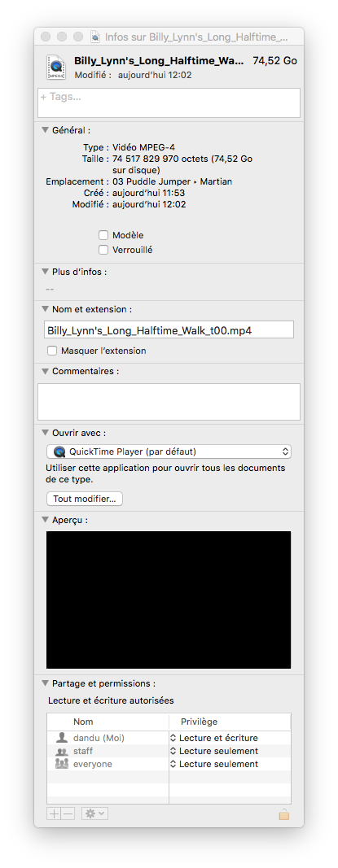This screenshot has height=868, width=338.
Task: Check Masquer l'extension option
Action: (x=52, y=351)
